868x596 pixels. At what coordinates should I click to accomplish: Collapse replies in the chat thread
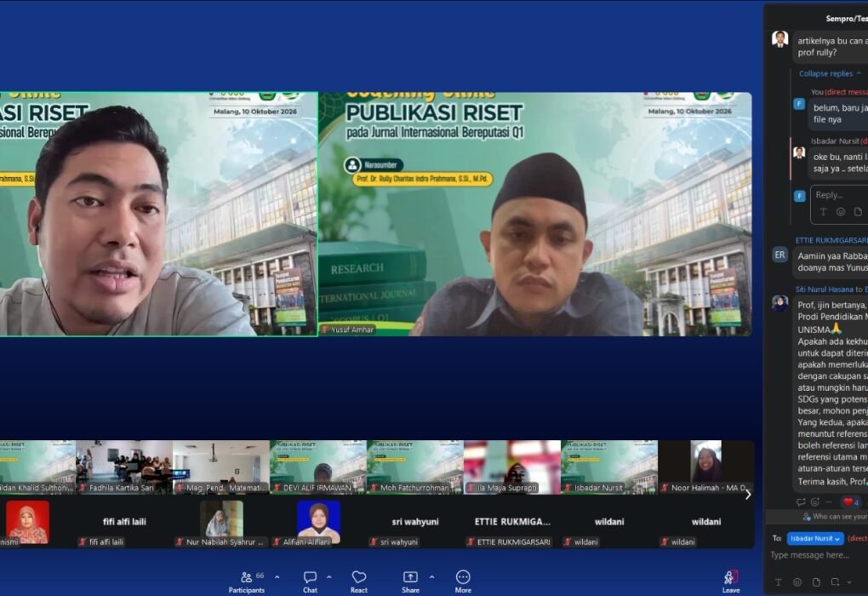(x=830, y=74)
